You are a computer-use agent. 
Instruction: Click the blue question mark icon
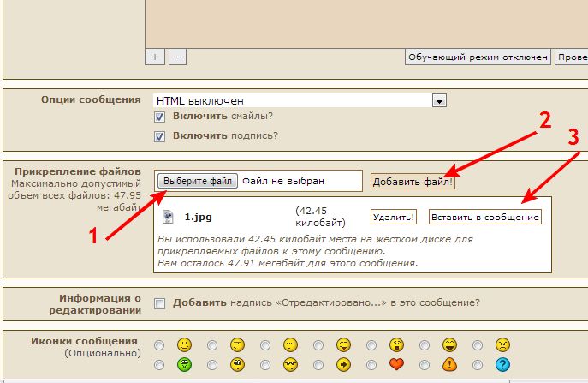point(503,363)
